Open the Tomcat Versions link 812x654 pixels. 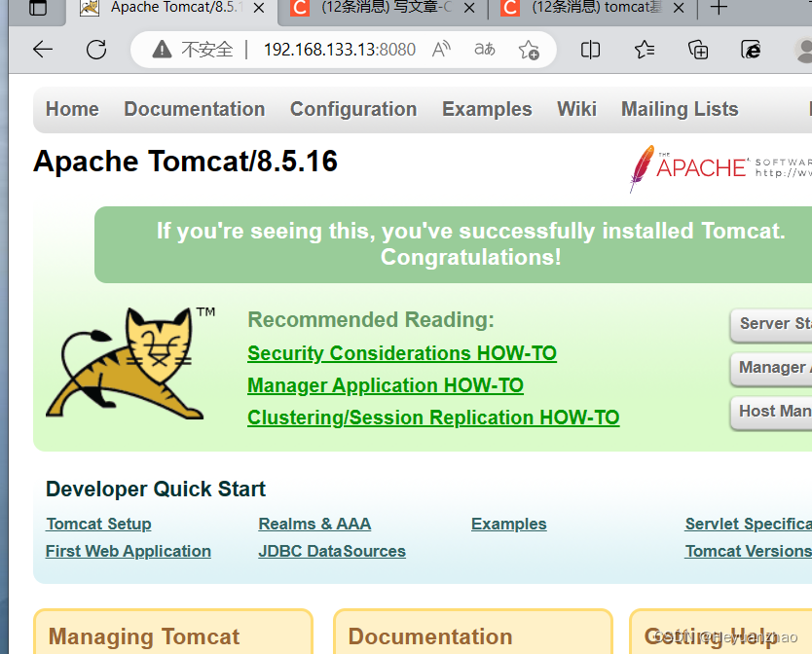pos(749,552)
